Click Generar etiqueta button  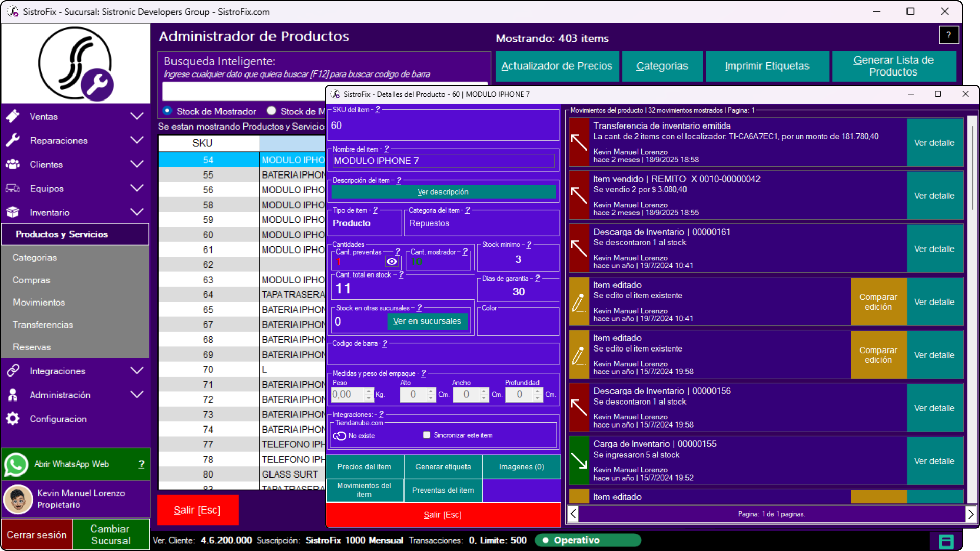click(x=443, y=467)
